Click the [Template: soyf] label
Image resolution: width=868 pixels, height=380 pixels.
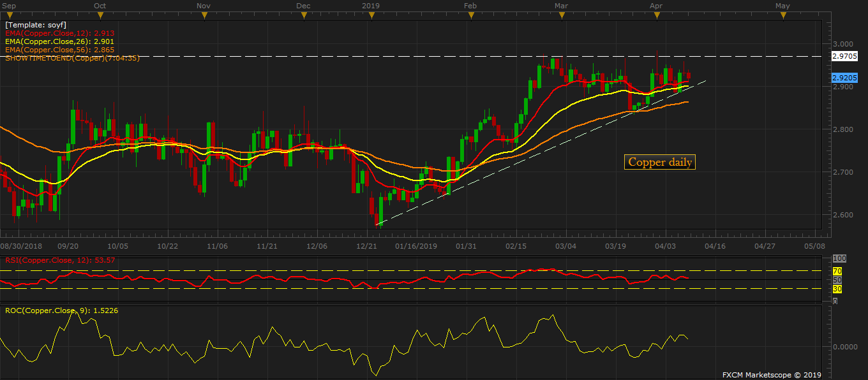pos(32,24)
